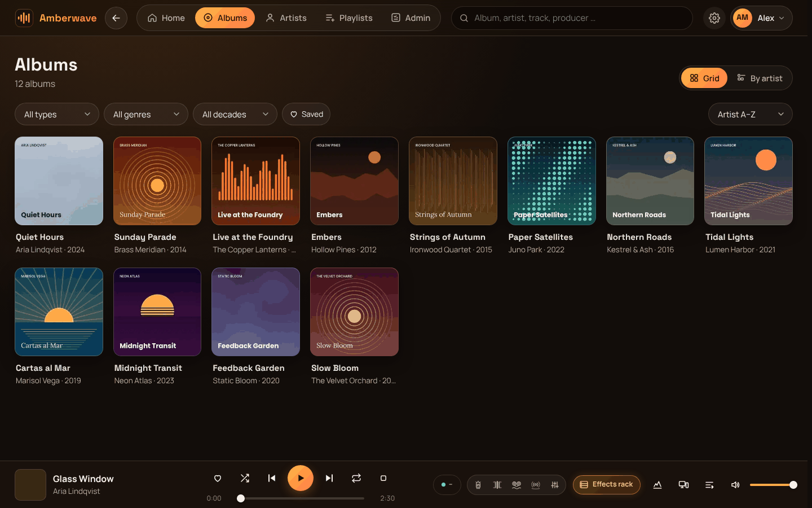Open the Feedback Garden album cover
Image resolution: width=812 pixels, height=508 pixels.
(255, 312)
